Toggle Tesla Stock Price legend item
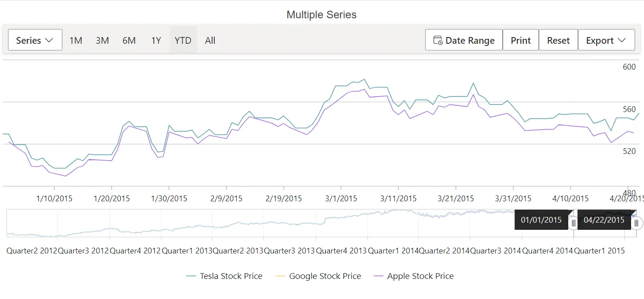Screen dimensions: 644x299 coord(224,276)
